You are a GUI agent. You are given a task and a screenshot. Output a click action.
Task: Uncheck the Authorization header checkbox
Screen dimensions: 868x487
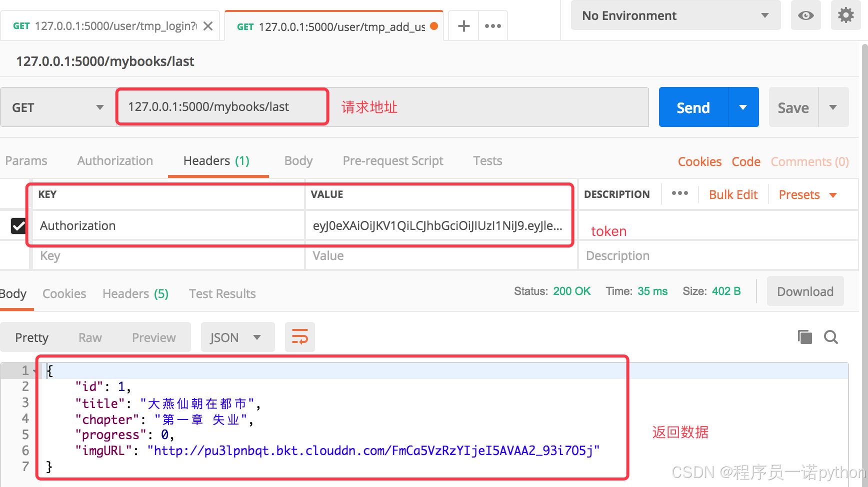[18, 226]
